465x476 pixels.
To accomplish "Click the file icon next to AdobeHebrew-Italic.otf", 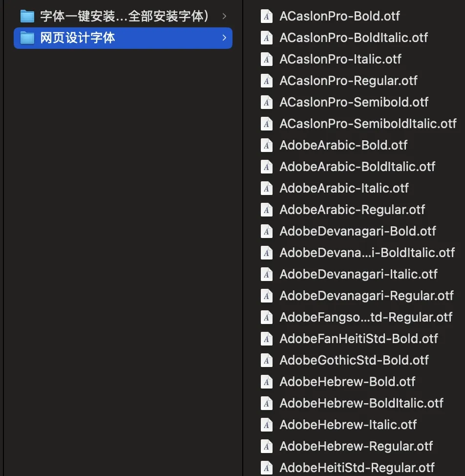I will tap(267, 425).
